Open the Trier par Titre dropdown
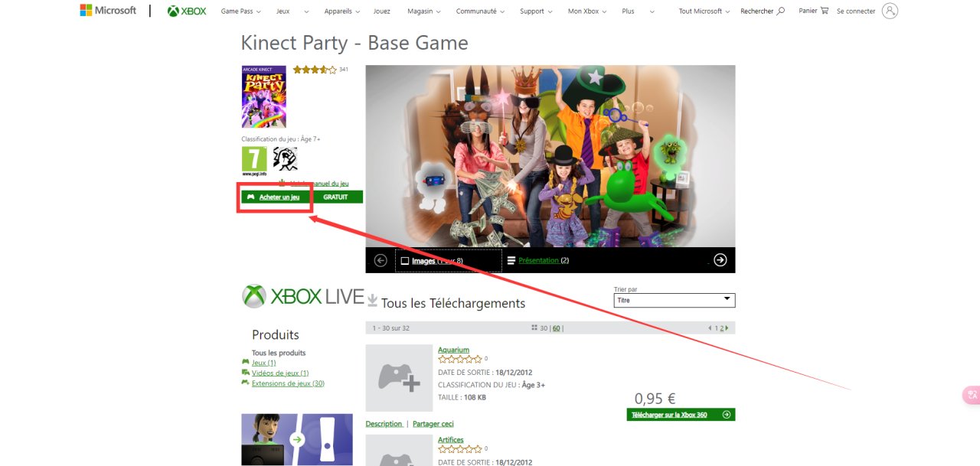The width and height of the screenshot is (980, 466). (675, 301)
